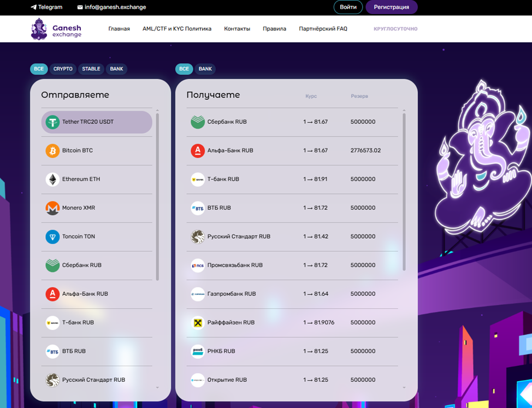This screenshot has height=408, width=532.
Task: Click ВТБ icon in Получаете list
Action: click(198, 208)
